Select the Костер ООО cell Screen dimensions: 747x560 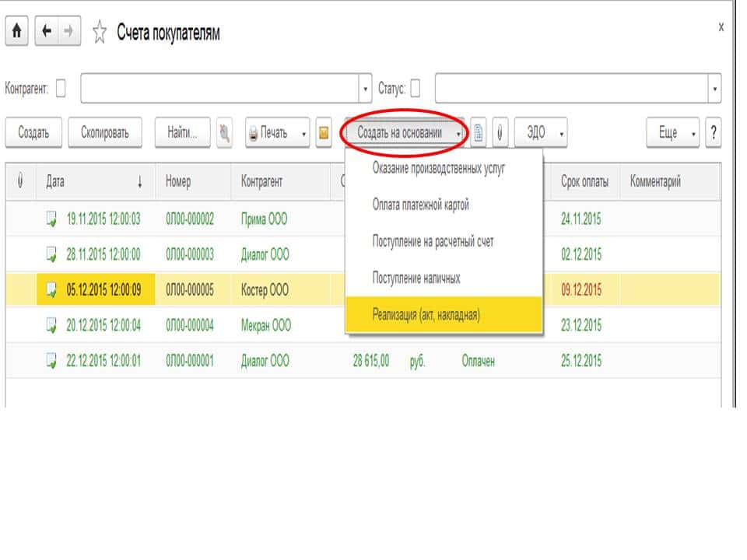coord(265,289)
